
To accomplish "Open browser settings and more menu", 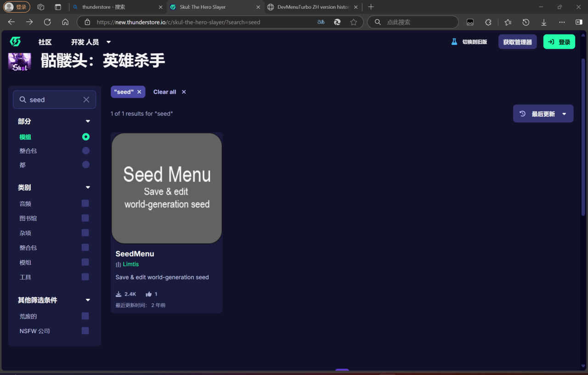I will pos(562,22).
